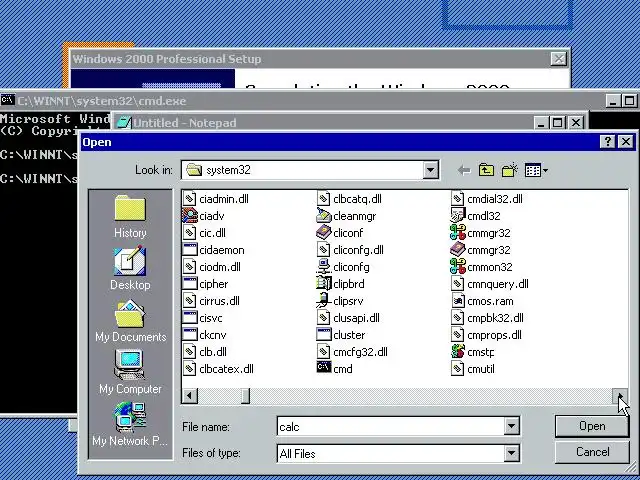
Task: Select cmprops.dll in the file list
Action: click(x=487, y=335)
